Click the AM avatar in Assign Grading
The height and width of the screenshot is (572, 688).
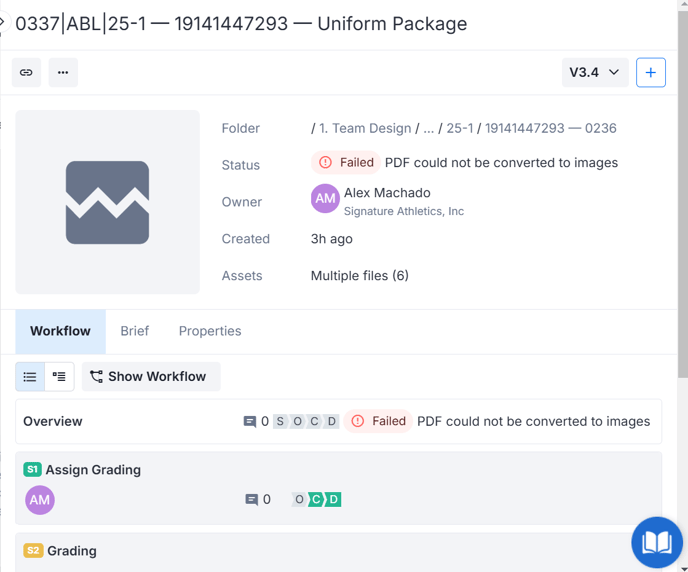(x=40, y=500)
